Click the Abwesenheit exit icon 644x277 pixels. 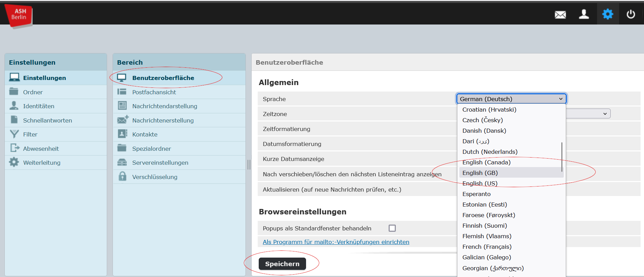pos(15,148)
